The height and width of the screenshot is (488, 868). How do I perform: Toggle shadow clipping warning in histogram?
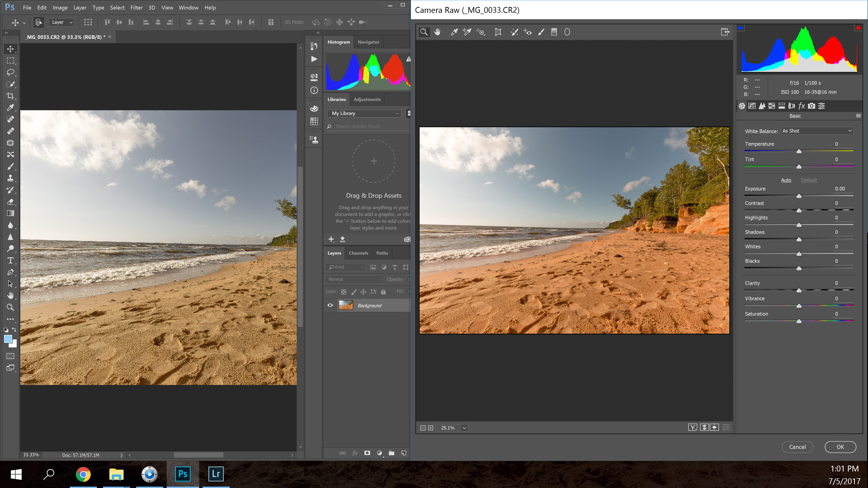[x=740, y=28]
